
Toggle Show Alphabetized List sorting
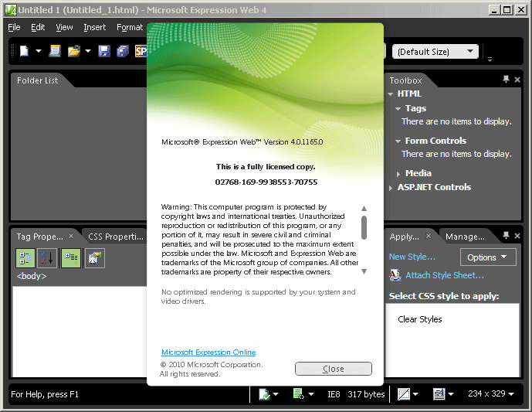tap(47, 258)
